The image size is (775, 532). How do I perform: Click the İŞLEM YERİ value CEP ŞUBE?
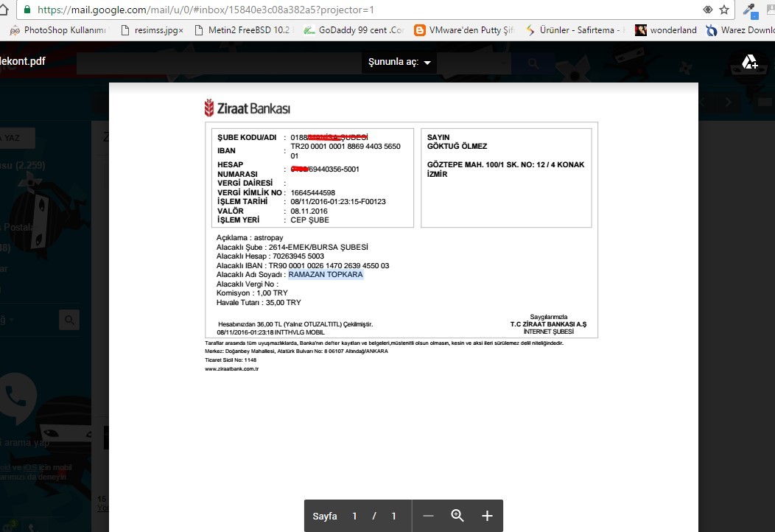coord(310,220)
